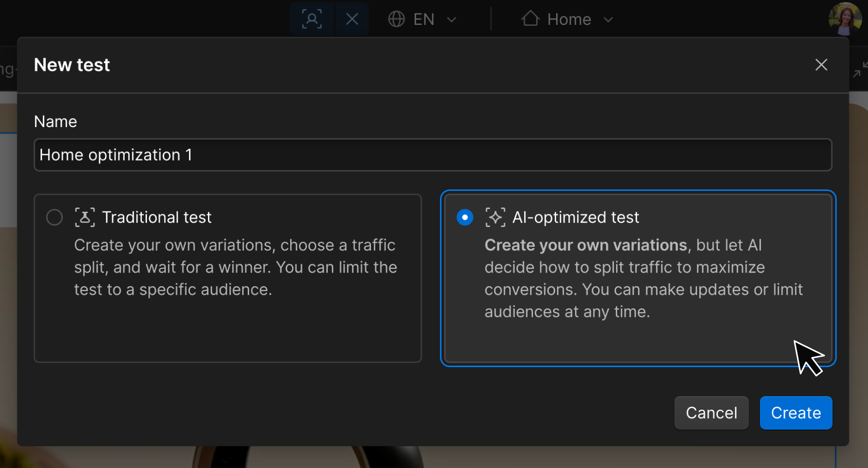Click the EN chevron arrow
Viewport: 868px width, 468px height.
pyautogui.click(x=451, y=20)
